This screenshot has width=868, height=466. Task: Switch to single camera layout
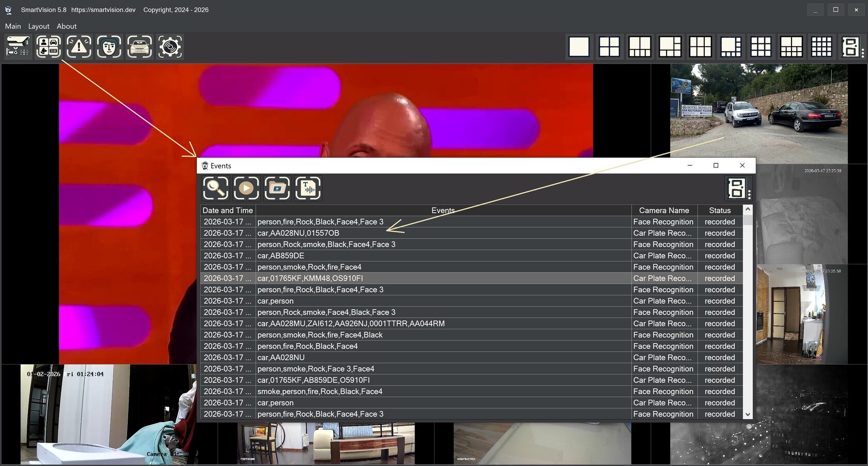[579, 46]
